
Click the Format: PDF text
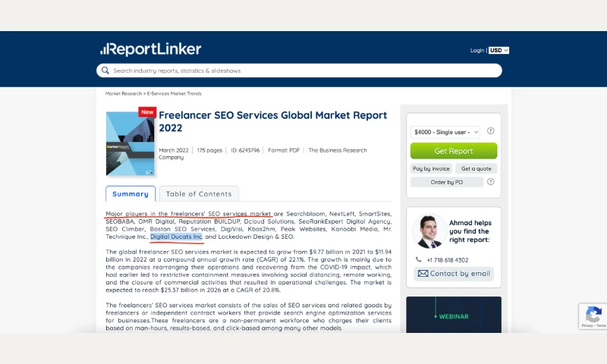(284, 150)
